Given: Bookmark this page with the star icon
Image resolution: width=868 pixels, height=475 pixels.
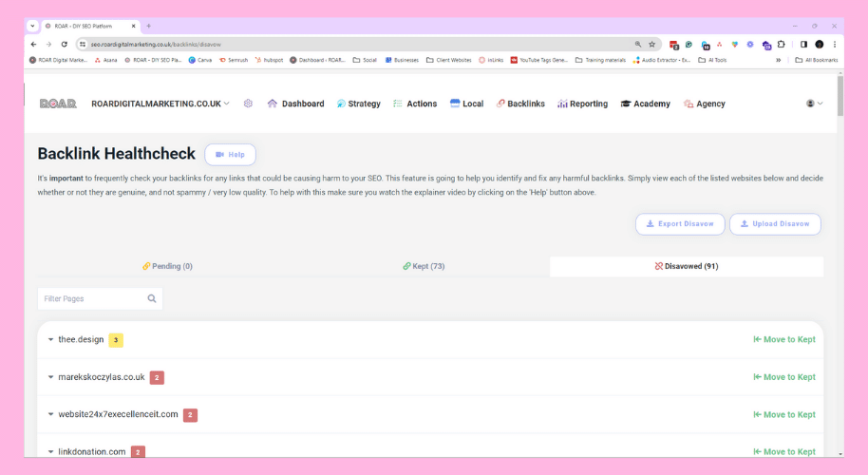Looking at the screenshot, I should tap(651, 45).
